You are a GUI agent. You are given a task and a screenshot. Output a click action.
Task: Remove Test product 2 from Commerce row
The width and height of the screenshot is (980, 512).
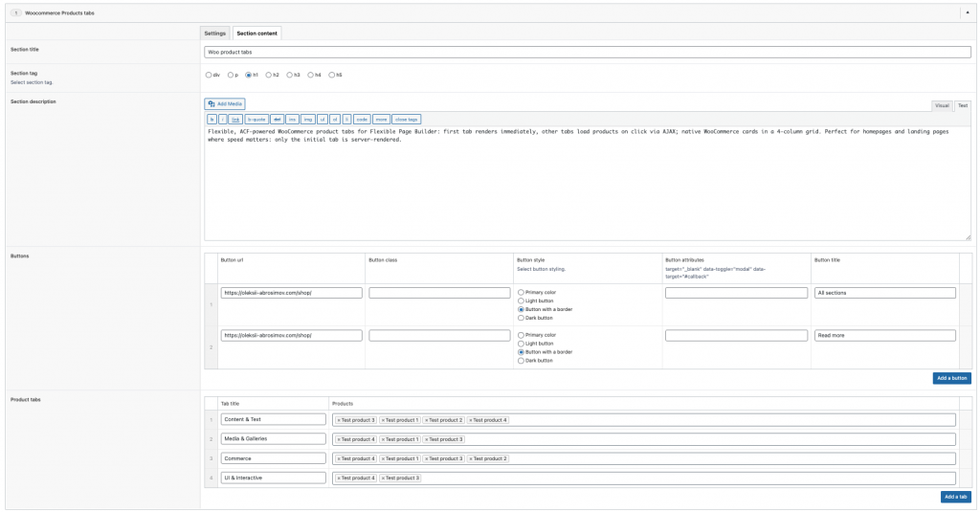click(x=471, y=458)
